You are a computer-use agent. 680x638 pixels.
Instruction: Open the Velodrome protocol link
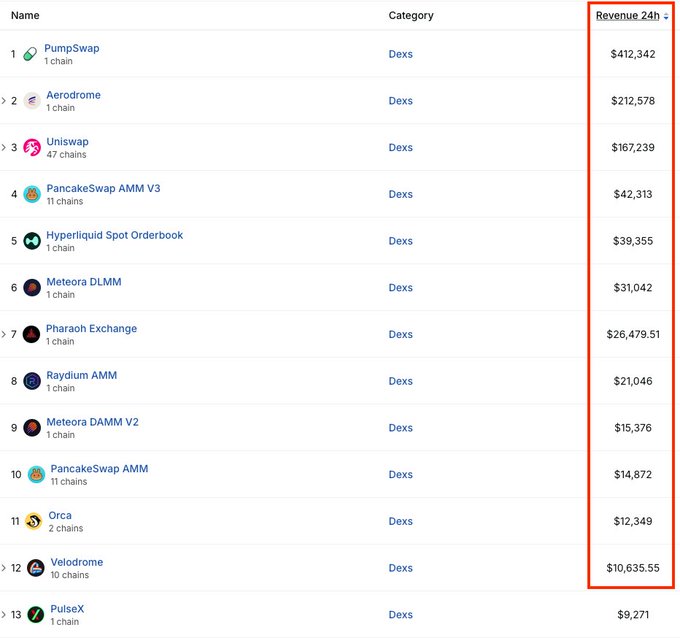[x=77, y=562]
